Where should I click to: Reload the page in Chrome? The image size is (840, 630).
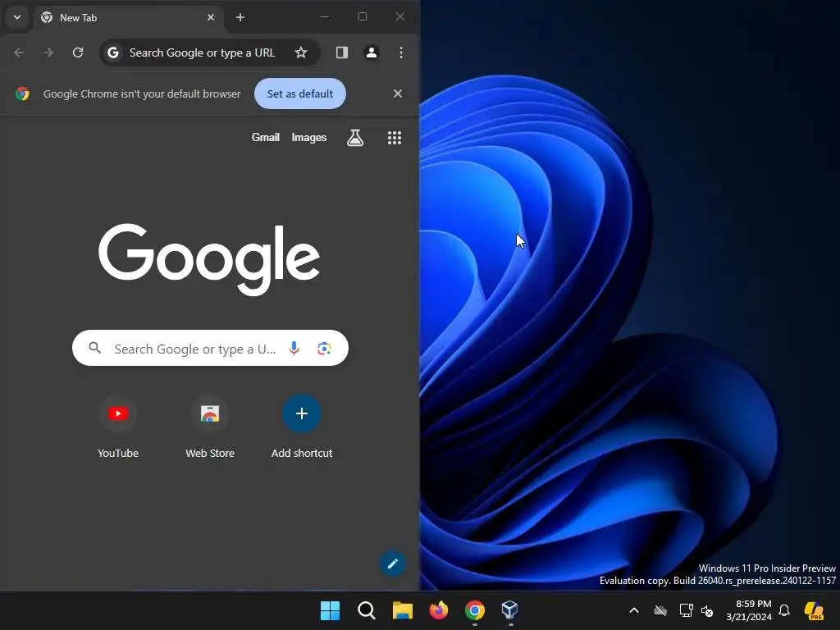[x=78, y=52]
